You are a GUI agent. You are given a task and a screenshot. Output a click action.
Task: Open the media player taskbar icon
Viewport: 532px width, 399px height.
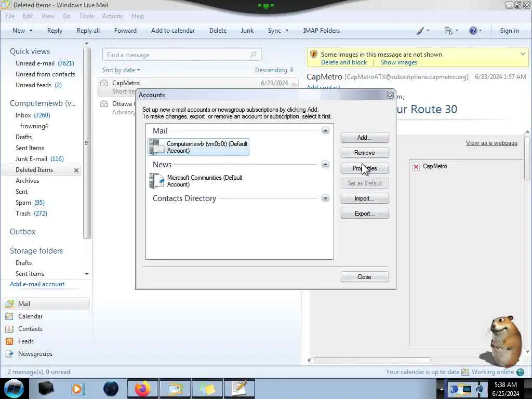click(x=77, y=389)
